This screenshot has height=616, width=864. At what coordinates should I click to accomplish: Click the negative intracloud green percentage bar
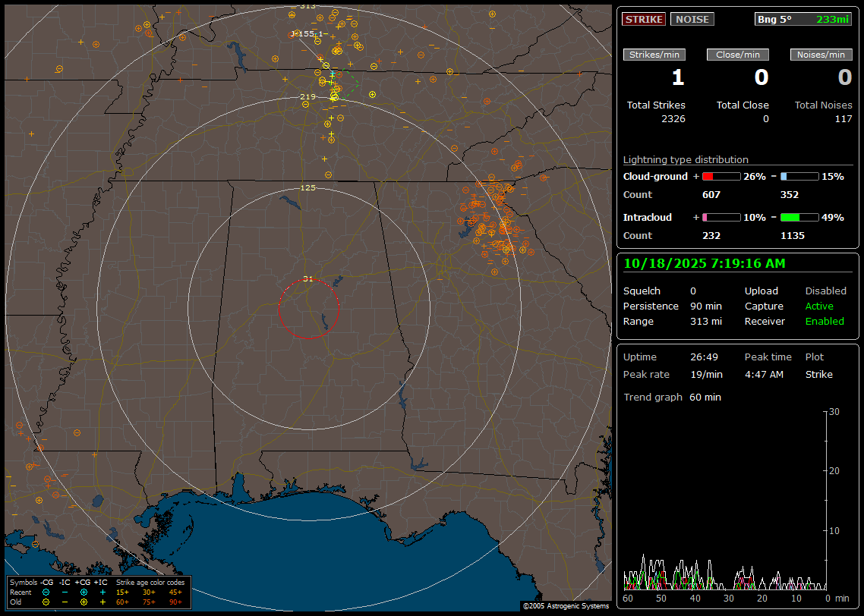point(799,217)
